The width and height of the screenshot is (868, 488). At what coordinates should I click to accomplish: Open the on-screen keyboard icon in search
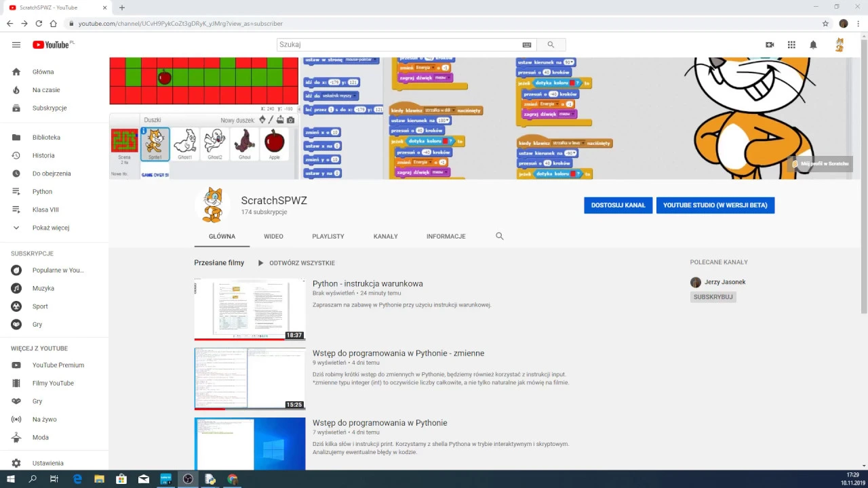(527, 45)
